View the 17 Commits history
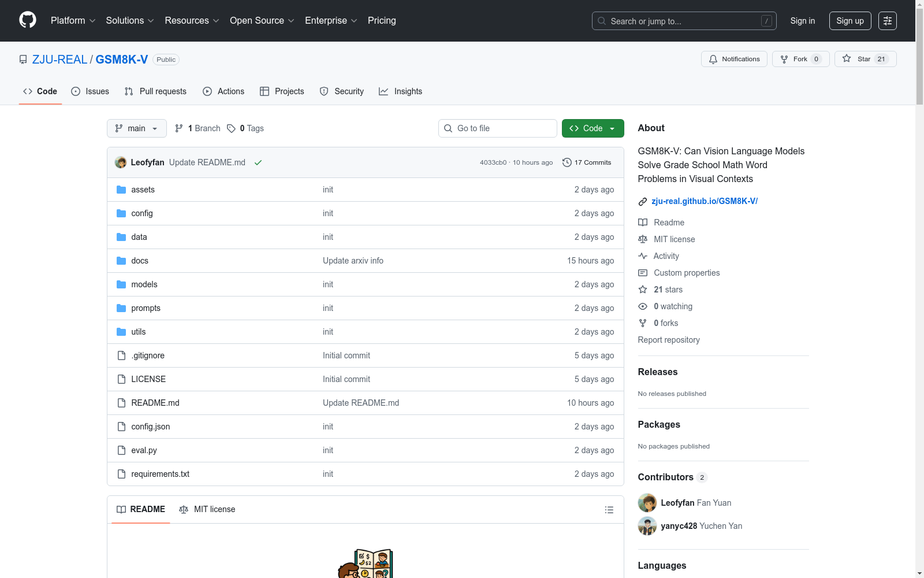The height and width of the screenshot is (578, 924). click(x=587, y=162)
